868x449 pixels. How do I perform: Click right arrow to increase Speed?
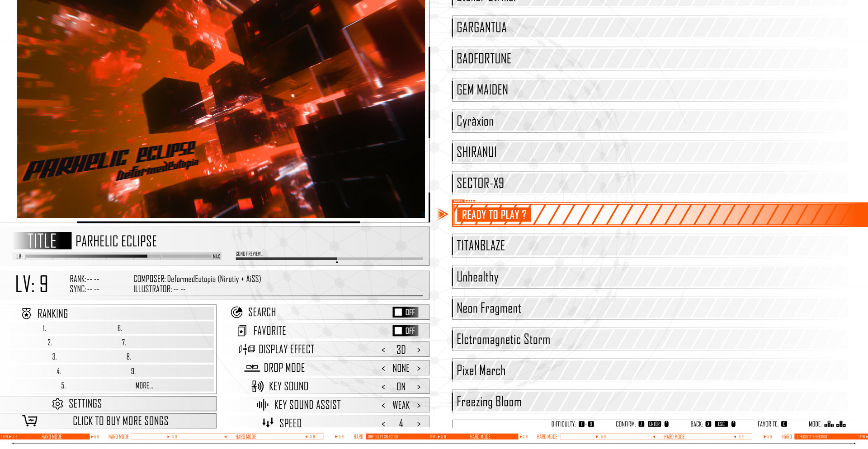pyautogui.click(x=419, y=424)
